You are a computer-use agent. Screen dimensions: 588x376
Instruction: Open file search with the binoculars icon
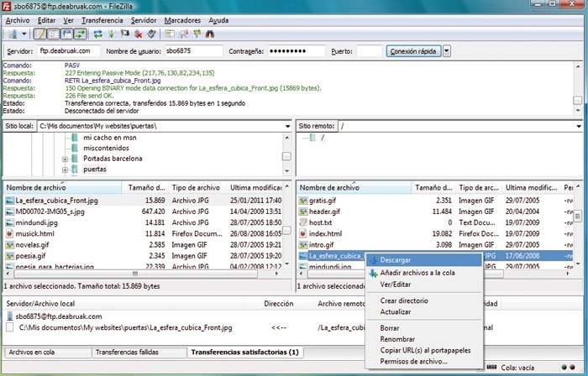(210, 34)
